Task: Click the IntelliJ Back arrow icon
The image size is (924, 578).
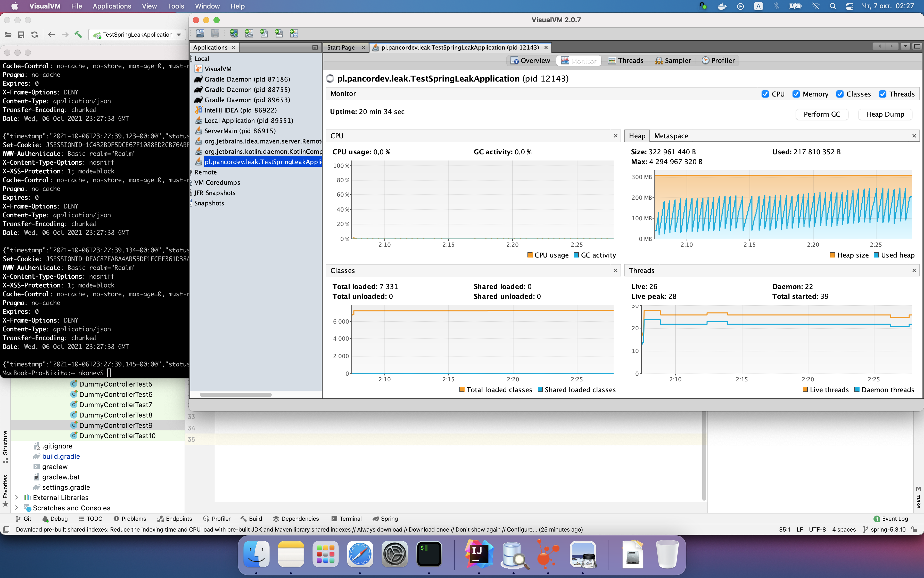Action: pyautogui.click(x=51, y=35)
